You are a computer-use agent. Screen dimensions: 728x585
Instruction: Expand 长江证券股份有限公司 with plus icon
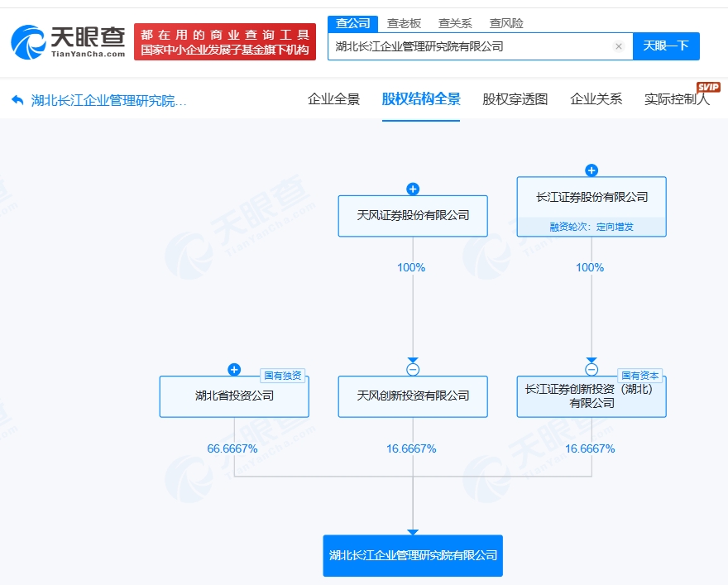tap(591, 170)
